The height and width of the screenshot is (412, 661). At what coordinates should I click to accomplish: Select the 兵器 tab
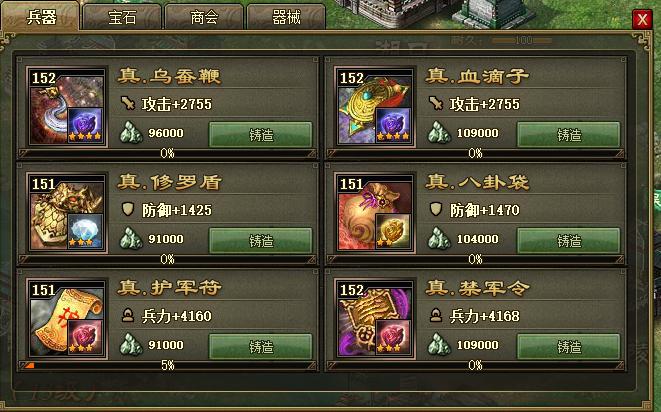[41, 16]
